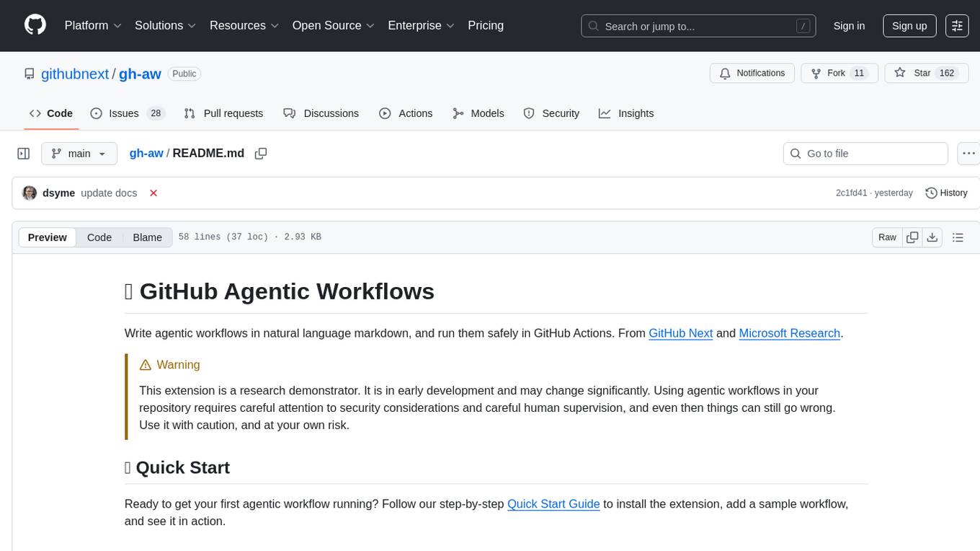Open the githubnext owner link
The width and height of the screenshot is (980, 551).
click(x=75, y=74)
